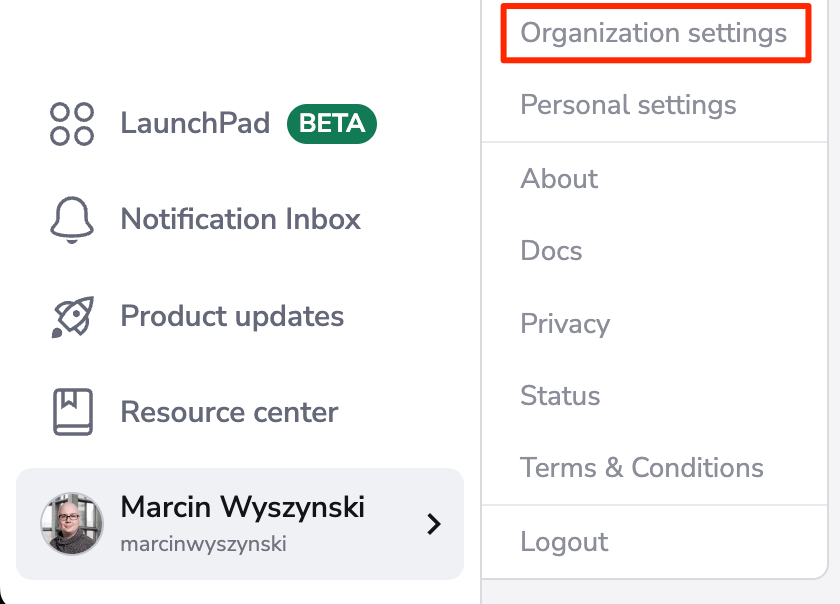Select Personal settings
The height and width of the screenshot is (604, 840).
pos(628,104)
